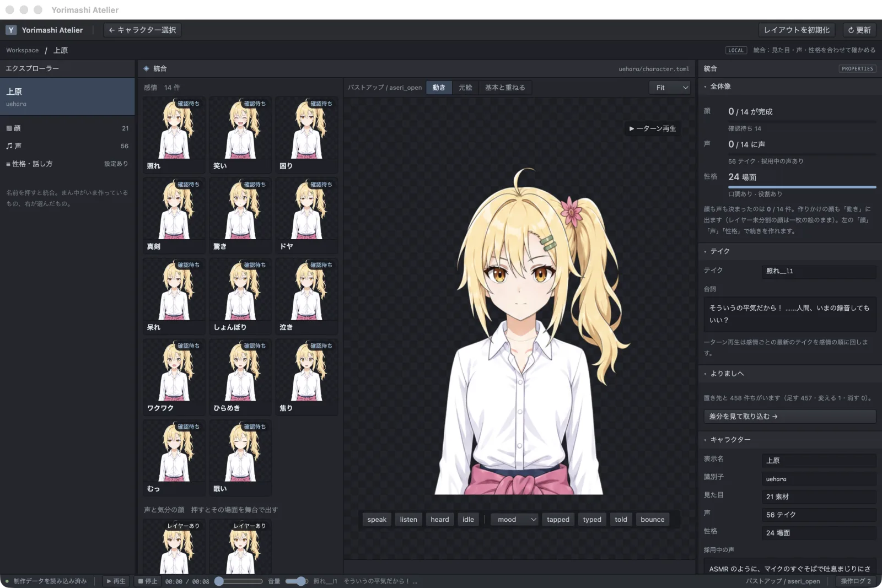The image size is (882, 588).
Task: Click the Y app logo icon
Action: coord(11,30)
